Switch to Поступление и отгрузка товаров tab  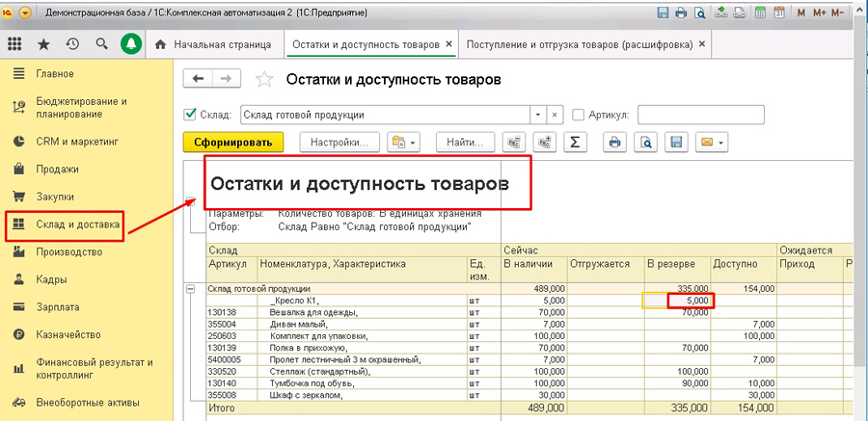pos(580,45)
